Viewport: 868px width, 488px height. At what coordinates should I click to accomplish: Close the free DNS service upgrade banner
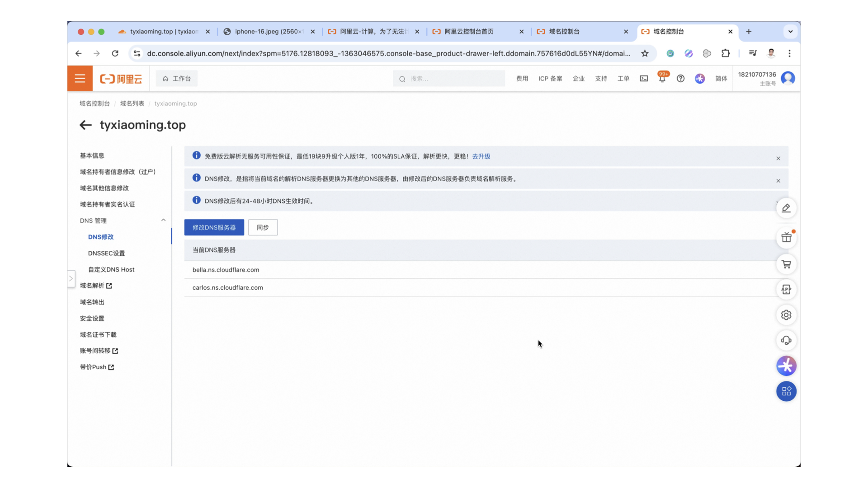(778, 158)
